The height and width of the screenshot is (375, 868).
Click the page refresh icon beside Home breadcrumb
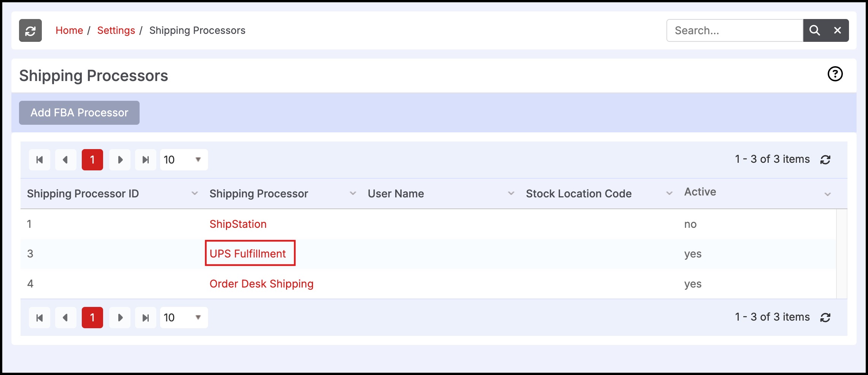point(30,30)
